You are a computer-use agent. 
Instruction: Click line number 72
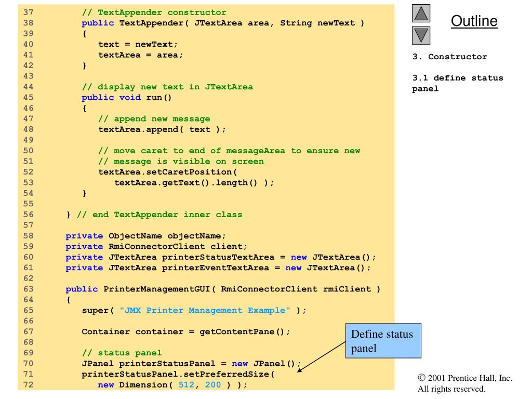tap(29, 385)
